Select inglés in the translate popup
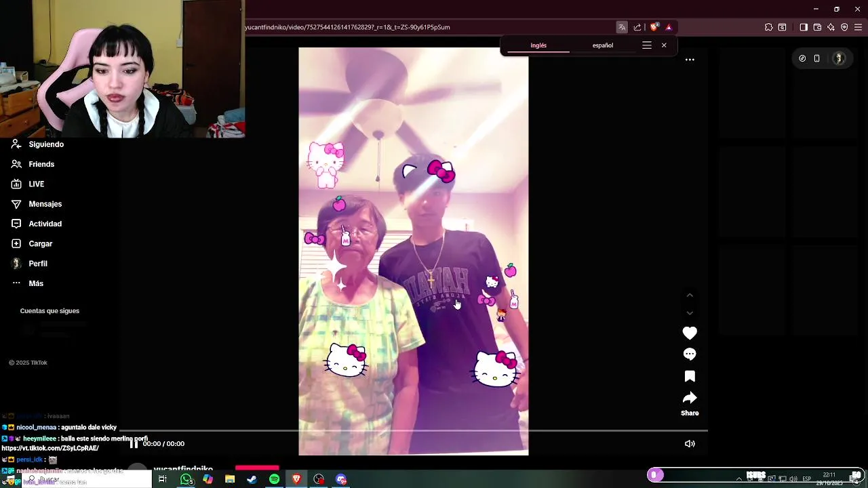Screen dimensions: 868x488 point(538,45)
